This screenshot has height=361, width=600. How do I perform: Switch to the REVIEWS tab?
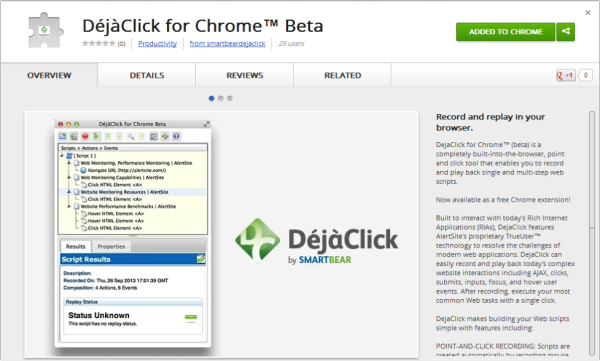(245, 75)
